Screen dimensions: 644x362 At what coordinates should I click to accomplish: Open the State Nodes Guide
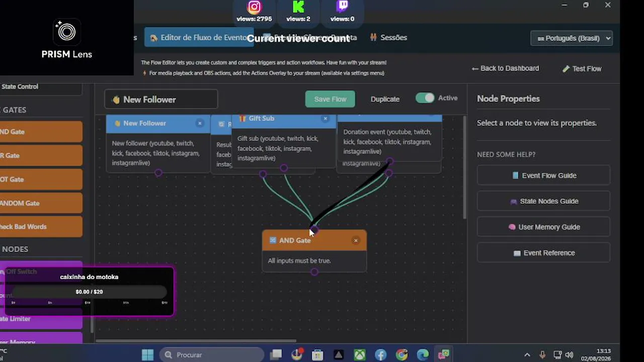[x=543, y=201]
